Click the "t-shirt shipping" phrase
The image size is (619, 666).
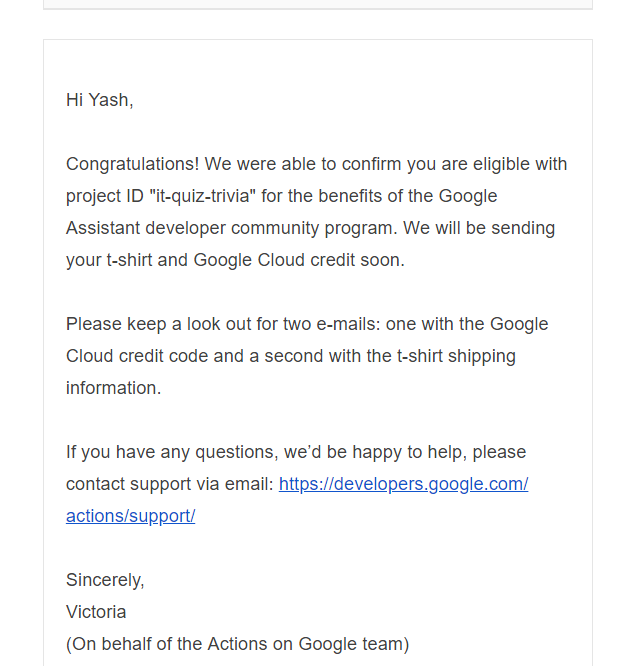coord(456,356)
